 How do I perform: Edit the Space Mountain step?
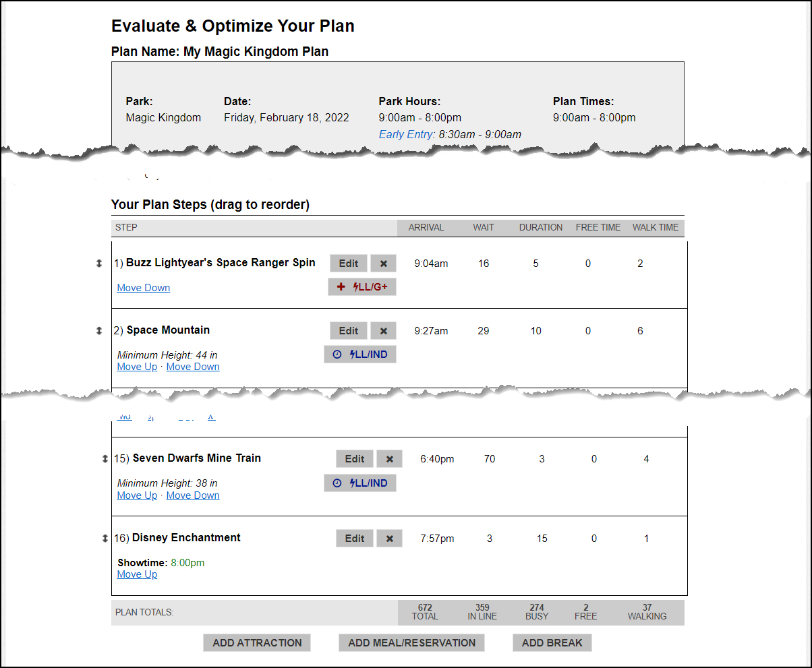349,331
